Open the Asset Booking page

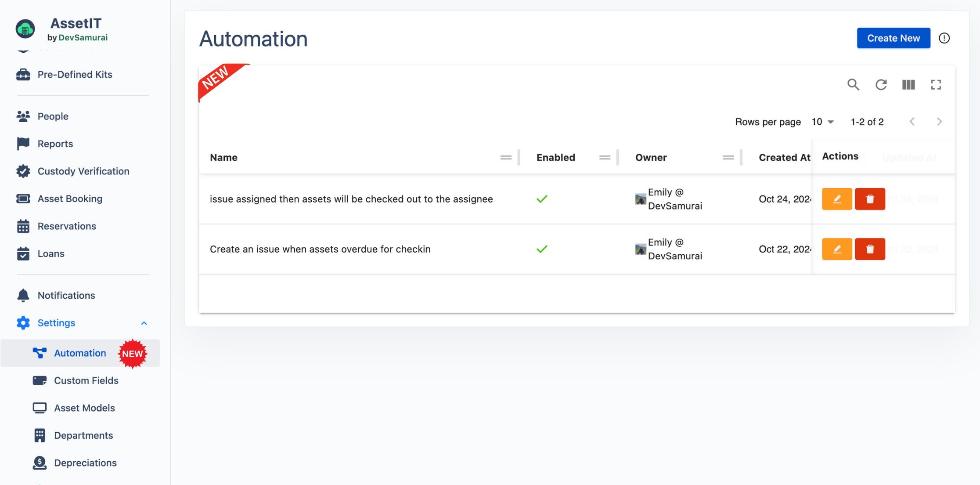click(70, 199)
